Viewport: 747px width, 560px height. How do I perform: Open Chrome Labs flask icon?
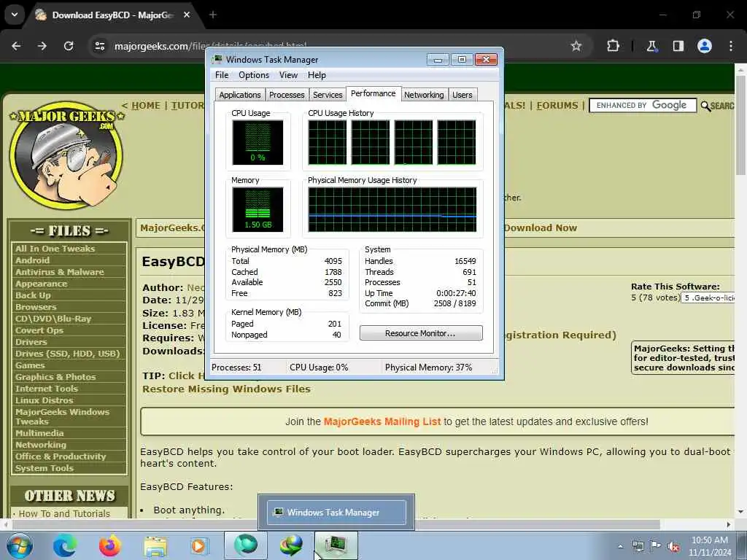651,46
